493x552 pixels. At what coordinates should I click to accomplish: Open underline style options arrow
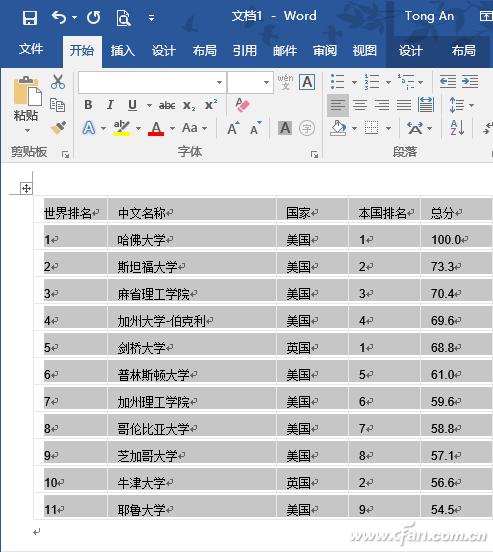[x=149, y=105]
